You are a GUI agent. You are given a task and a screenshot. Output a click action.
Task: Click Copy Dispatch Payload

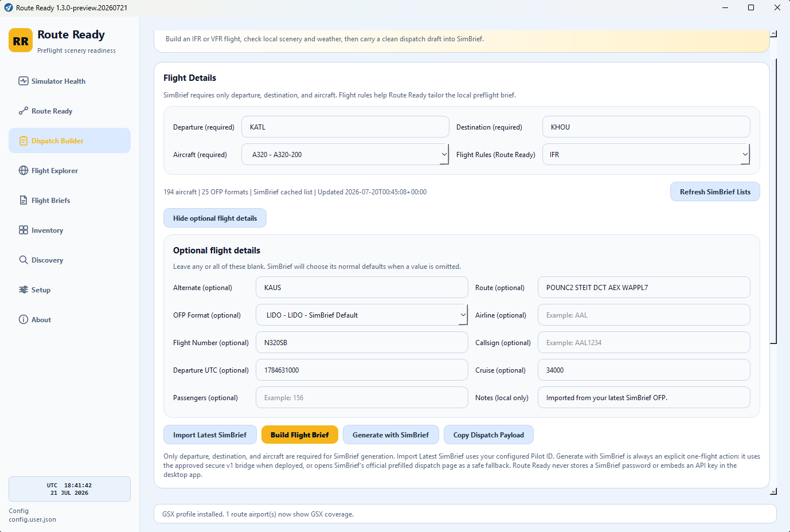pos(488,435)
